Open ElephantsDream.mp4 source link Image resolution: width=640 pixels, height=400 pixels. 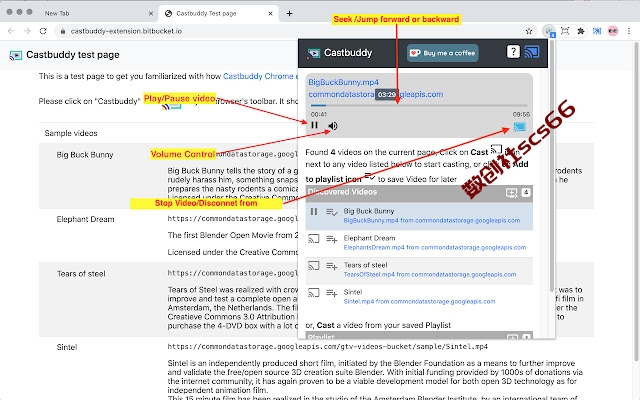pos(435,247)
